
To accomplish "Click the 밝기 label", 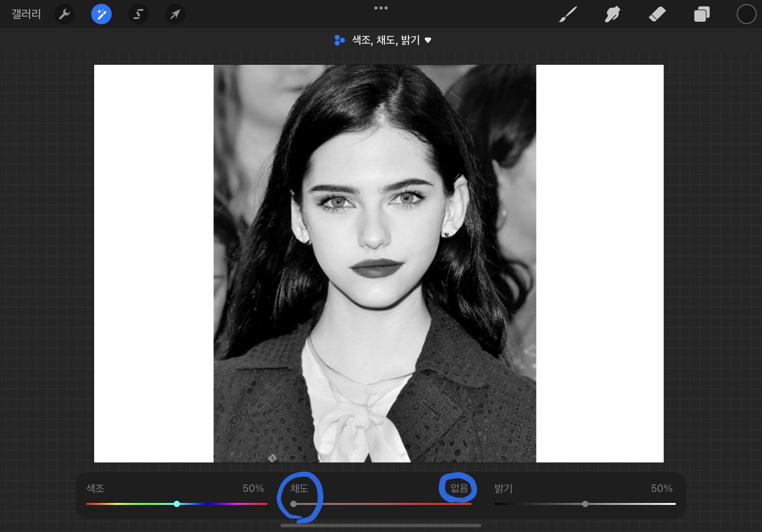I will coord(504,488).
